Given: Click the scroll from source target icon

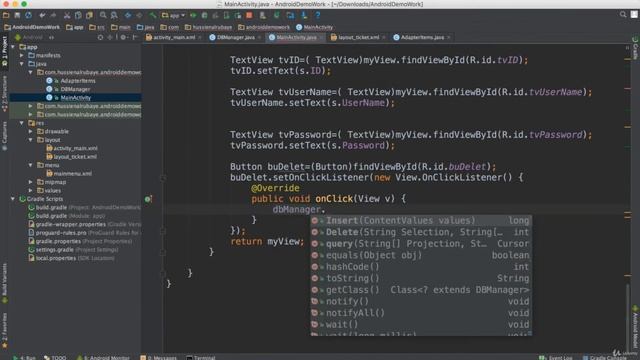Looking at the screenshot, I should point(100,37).
